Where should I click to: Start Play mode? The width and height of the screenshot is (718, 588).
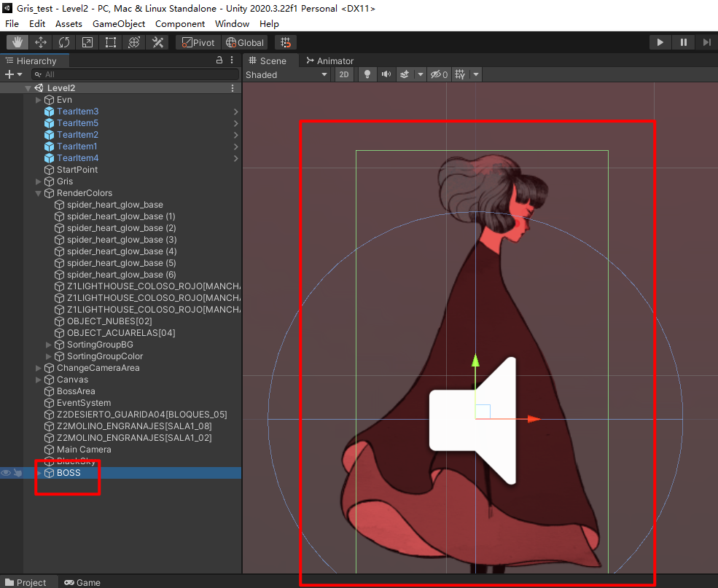pyautogui.click(x=660, y=42)
